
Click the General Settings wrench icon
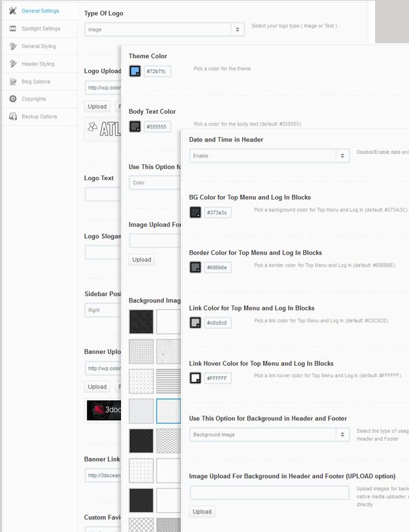pos(13,11)
